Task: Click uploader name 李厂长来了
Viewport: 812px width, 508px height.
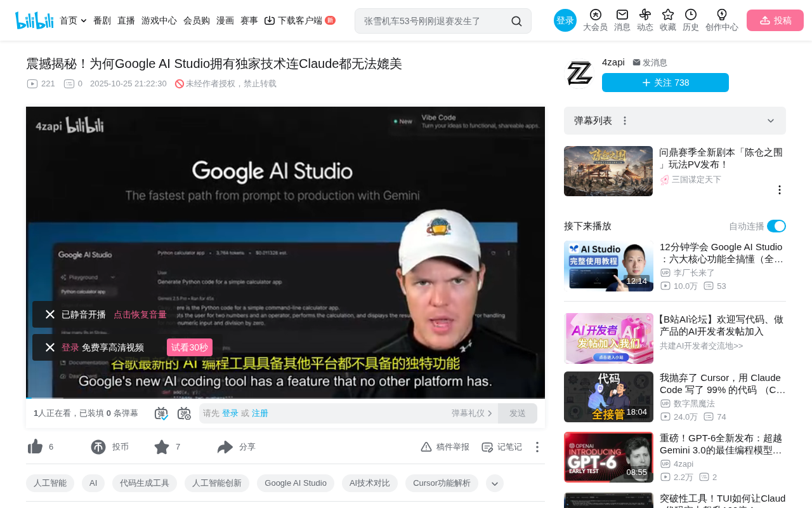Action: (694, 272)
